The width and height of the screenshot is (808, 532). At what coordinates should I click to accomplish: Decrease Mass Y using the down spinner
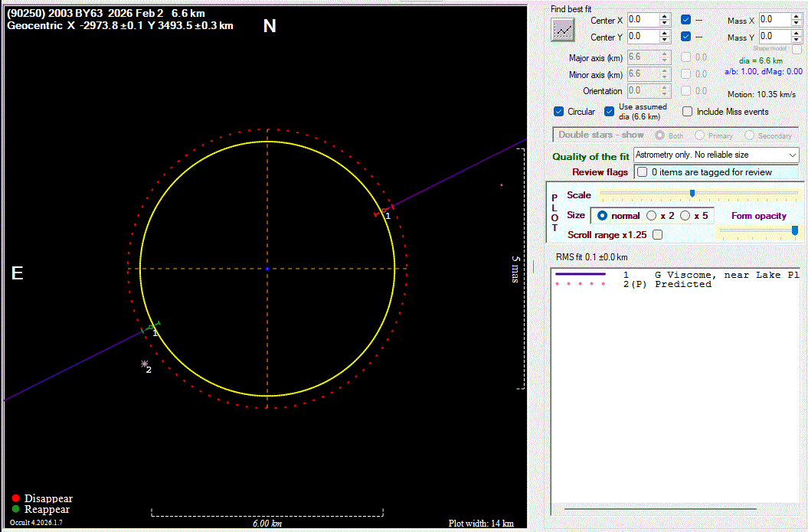pyautogui.click(x=797, y=41)
